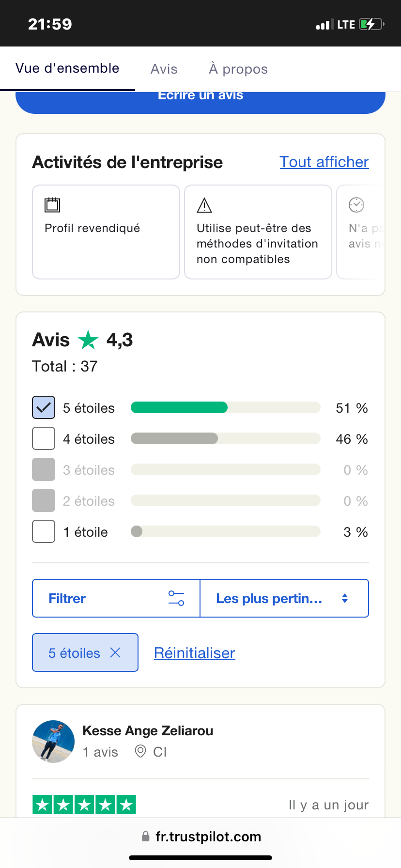This screenshot has width=401, height=868.
Task: Click the location pin icon near CI
Action: [140, 751]
